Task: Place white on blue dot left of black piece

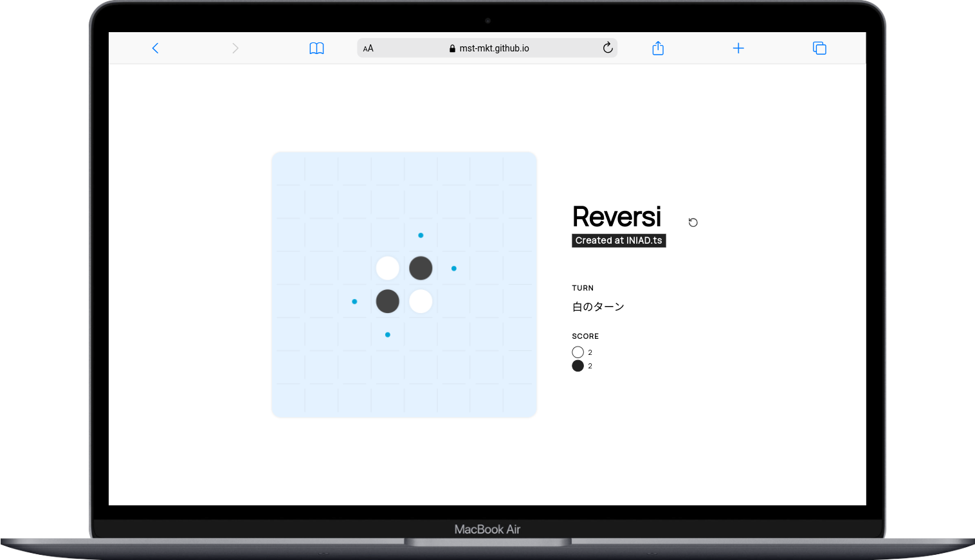Action: tap(354, 302)
